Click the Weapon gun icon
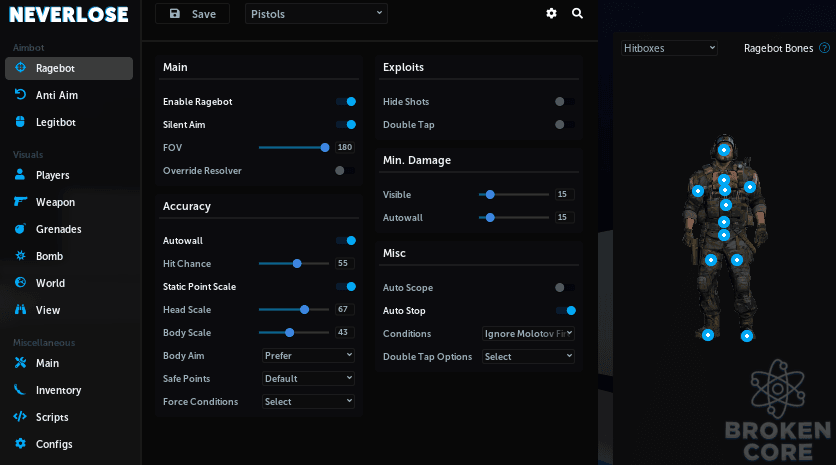This screenshot has width=836, height=465. tap(20, 202)
